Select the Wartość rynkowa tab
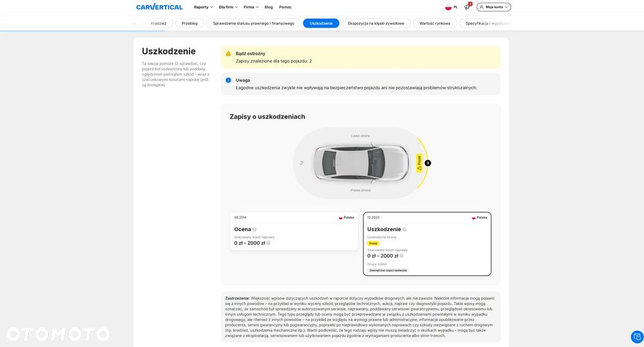Screen dimensions: 644x347 click(435, 23)
